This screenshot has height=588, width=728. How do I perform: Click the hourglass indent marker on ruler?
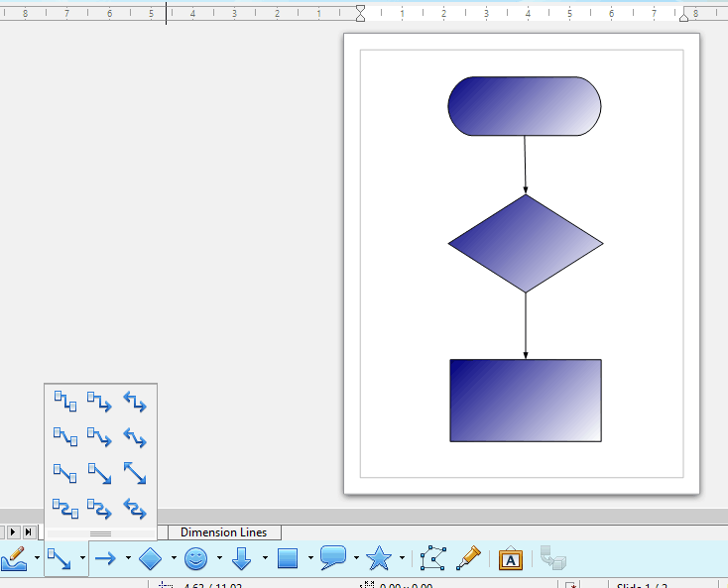[x=360, y=13]
